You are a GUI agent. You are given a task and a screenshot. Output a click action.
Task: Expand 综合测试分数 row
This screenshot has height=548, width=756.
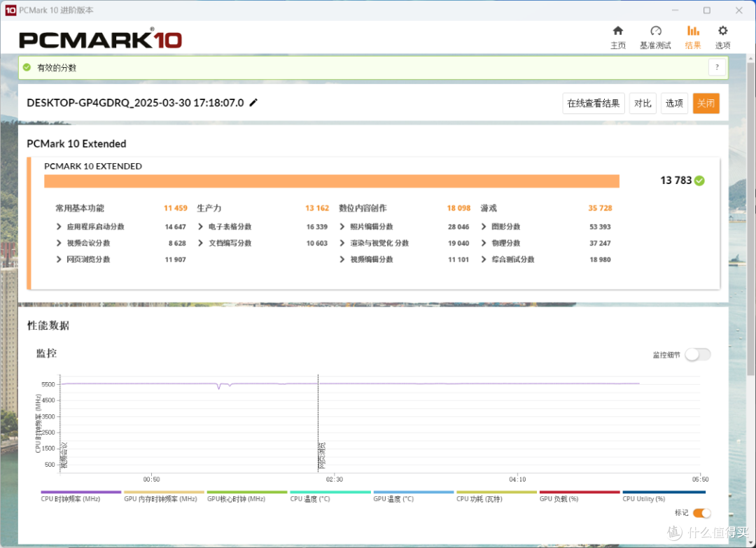pos(484,259)
